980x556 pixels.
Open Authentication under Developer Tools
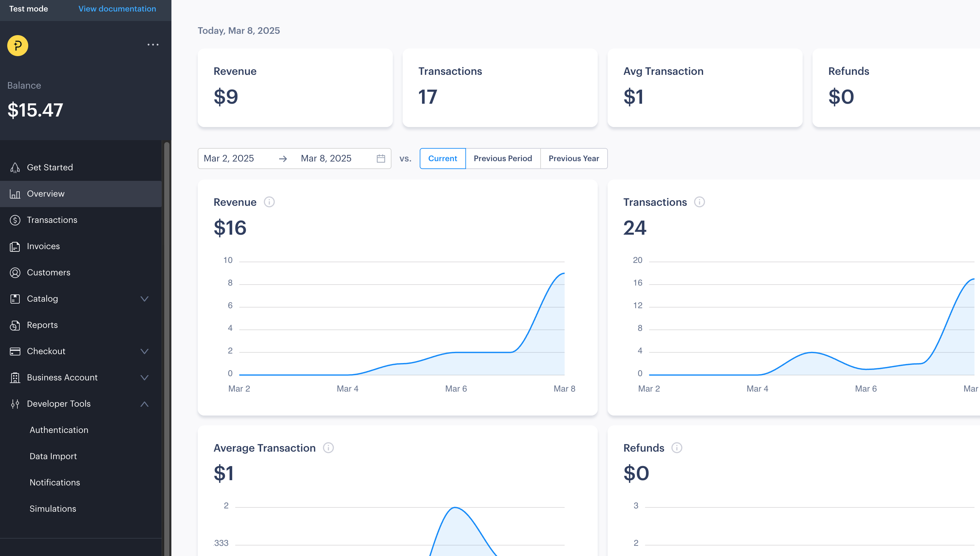click(x=59, y=430)
